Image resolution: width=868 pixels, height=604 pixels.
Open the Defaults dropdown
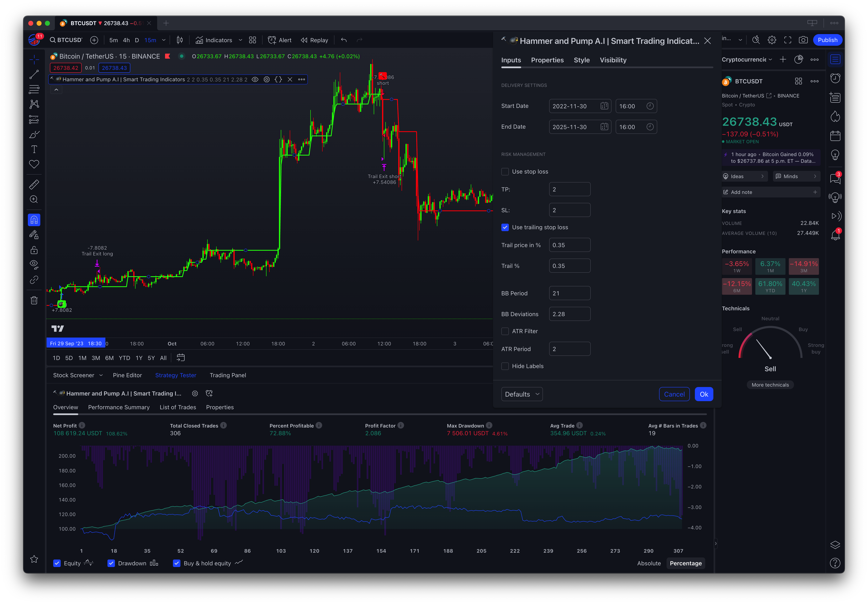click(x=522, y=394)
